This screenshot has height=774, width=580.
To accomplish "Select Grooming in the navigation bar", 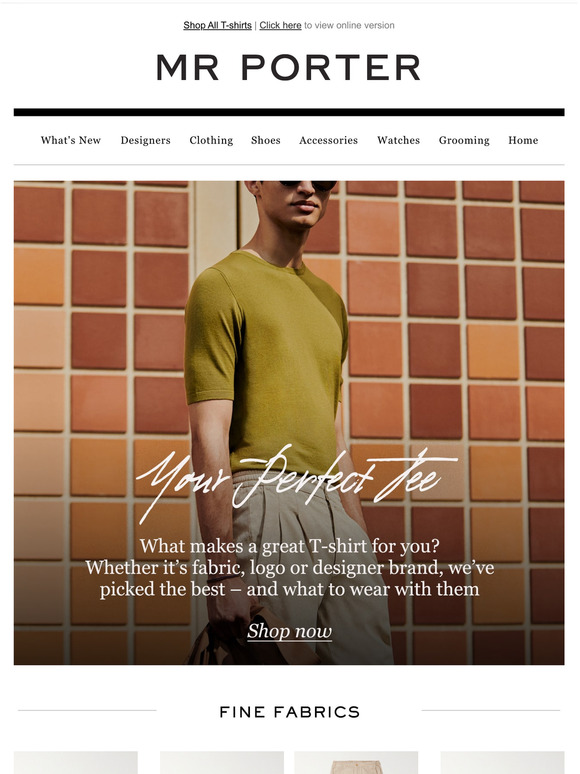I will point(464,140).
